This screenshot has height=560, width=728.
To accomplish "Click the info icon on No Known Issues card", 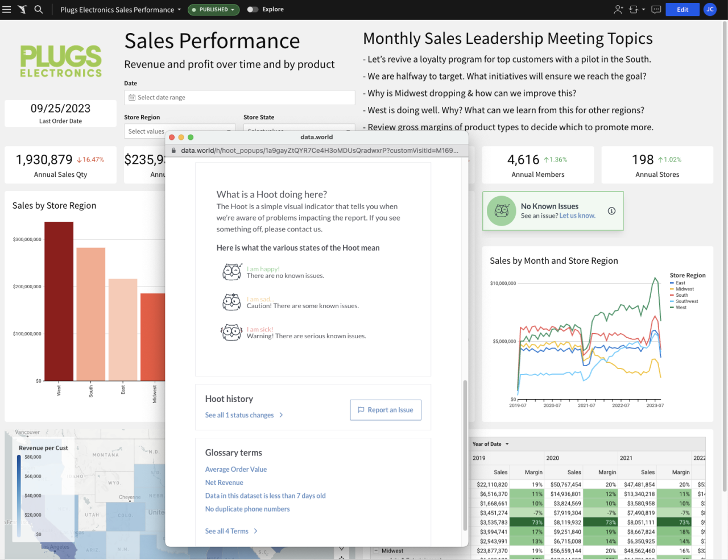I will pyautogui.click(x=611, y=211).
